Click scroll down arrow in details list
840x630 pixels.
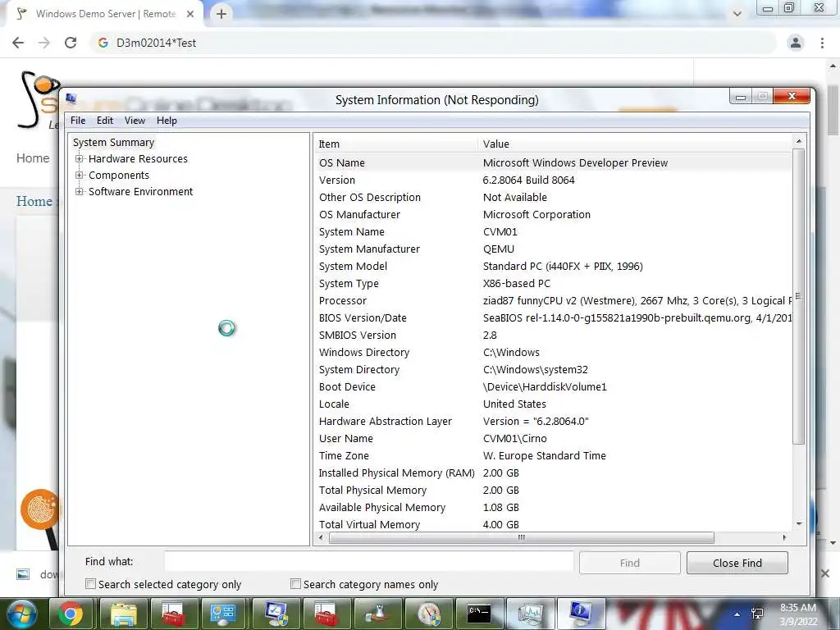click(x=799, y=523)
